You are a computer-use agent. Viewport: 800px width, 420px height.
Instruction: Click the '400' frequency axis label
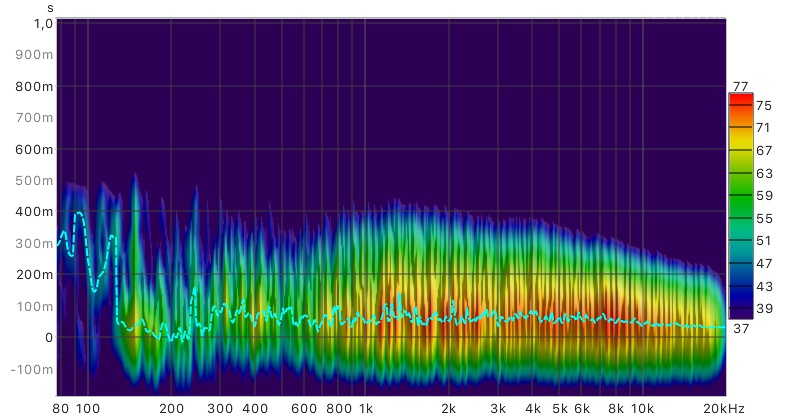pos(255,409)
